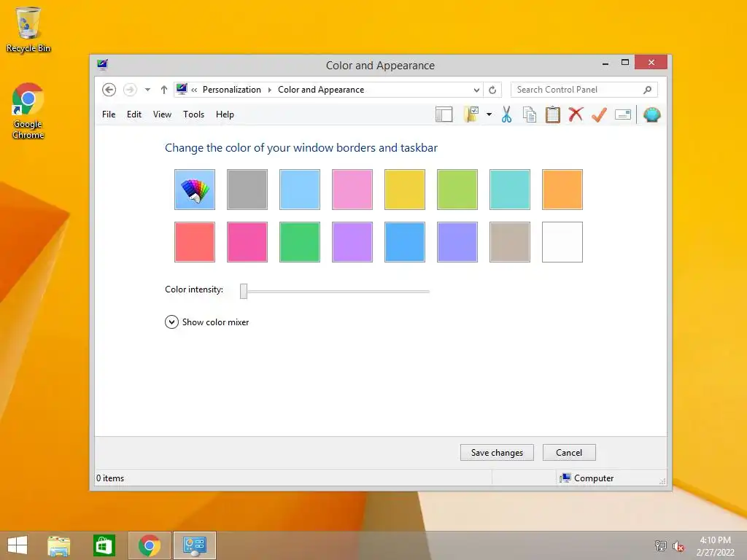Click the muted volume tray icon
Image resolution: width=747 pixels, height=560 pixels.
(x=678, y=546)
